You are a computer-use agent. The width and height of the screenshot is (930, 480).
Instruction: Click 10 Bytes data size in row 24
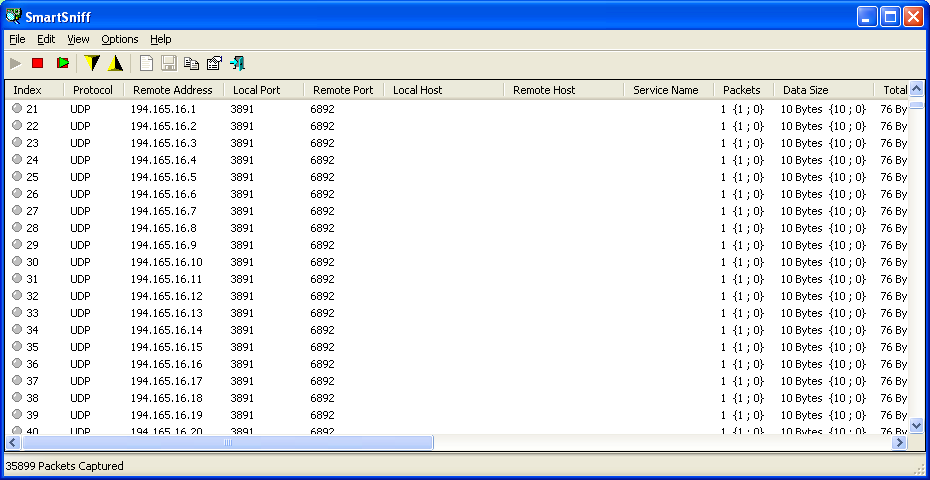point(823,160)
